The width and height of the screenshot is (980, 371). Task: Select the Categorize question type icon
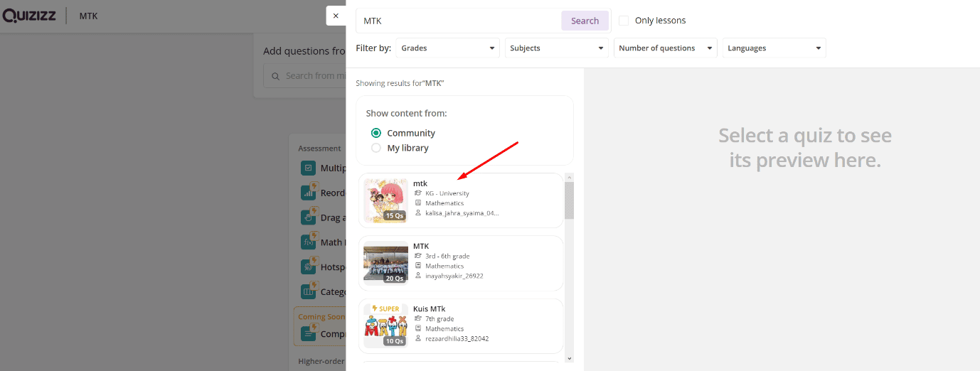coord(308,291)
